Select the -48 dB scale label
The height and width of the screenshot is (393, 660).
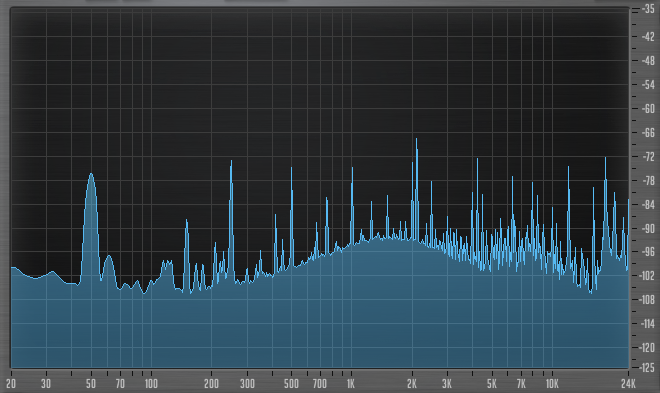click(648, 61)
